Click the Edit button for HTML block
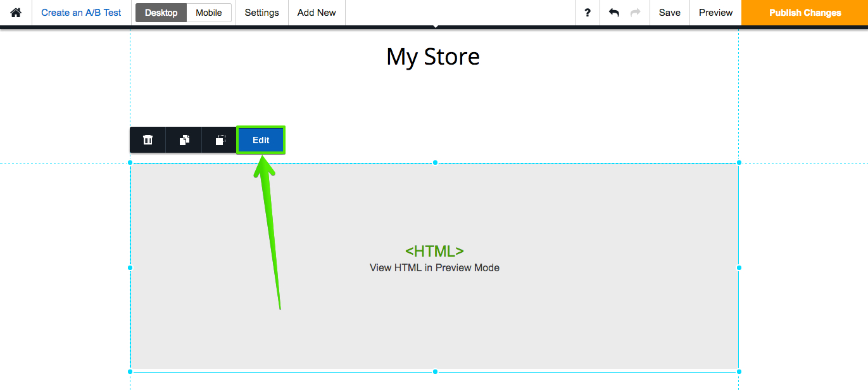This screenshot has height=391, width=868. click(x=261, y=140)
